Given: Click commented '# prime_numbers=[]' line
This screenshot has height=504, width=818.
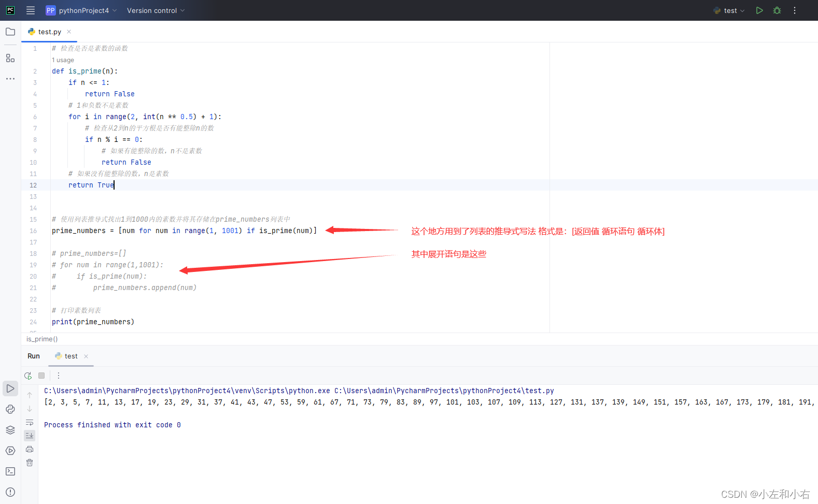Looking at the screenshot, I should point(89,253).
